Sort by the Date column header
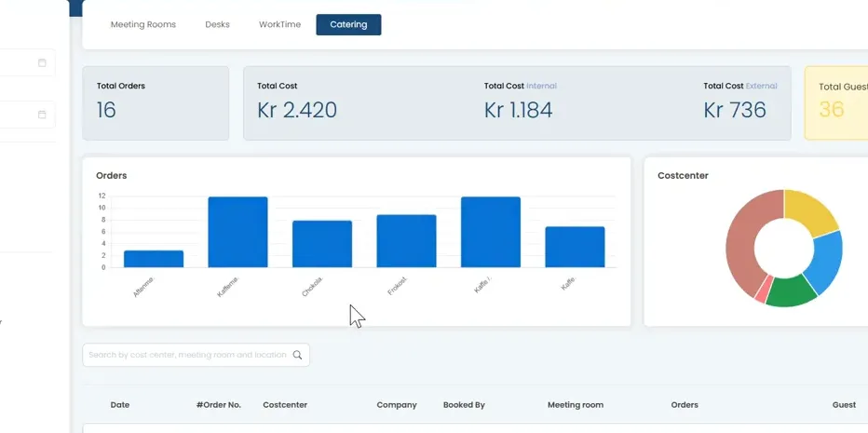Image resolution: width=868 pixels, height=433 pixels. (119, 405)
